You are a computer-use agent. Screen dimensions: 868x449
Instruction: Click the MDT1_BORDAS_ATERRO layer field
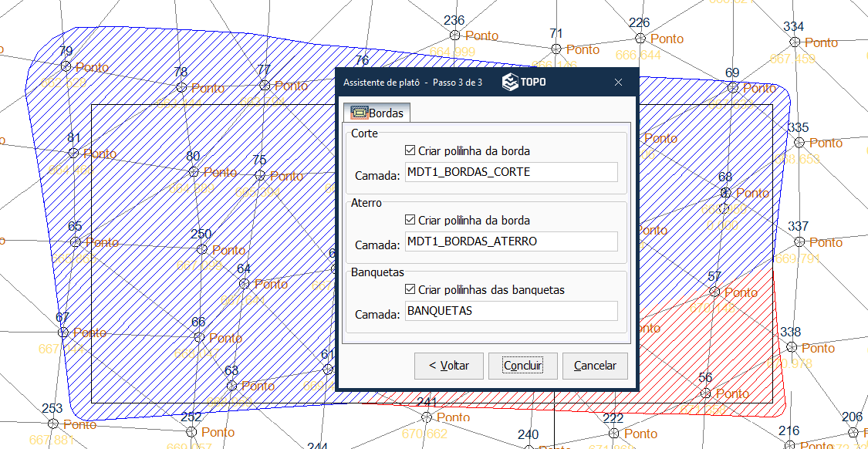point(511,241)
